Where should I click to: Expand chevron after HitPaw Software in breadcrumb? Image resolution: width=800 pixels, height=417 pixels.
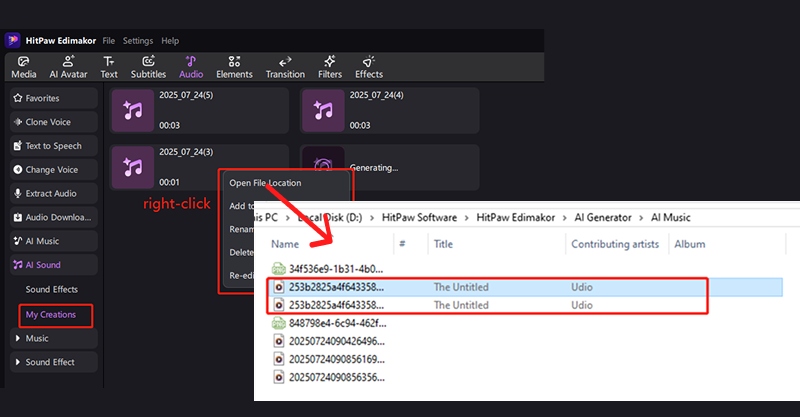point(466,218)
